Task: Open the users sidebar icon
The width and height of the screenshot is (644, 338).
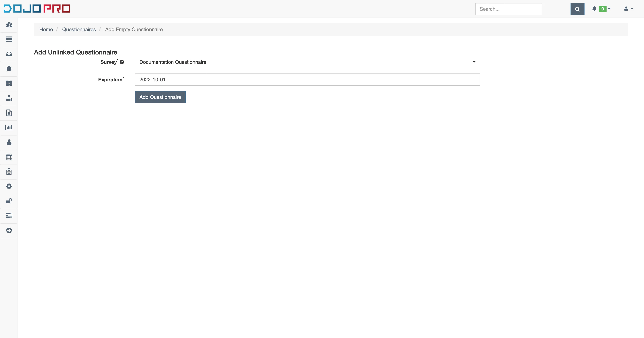Action: (9, 142)
